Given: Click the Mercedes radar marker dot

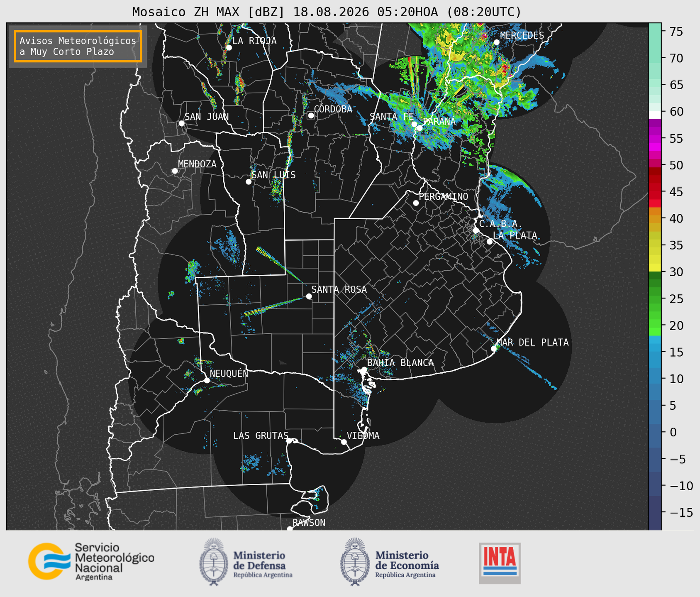Looking at the screenshot, I should [496, 42].
